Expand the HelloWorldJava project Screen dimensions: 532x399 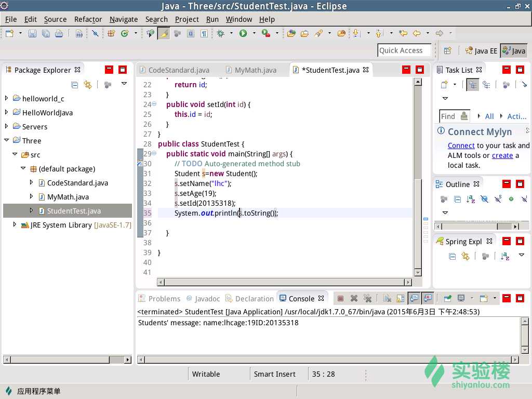click(6, 112)
